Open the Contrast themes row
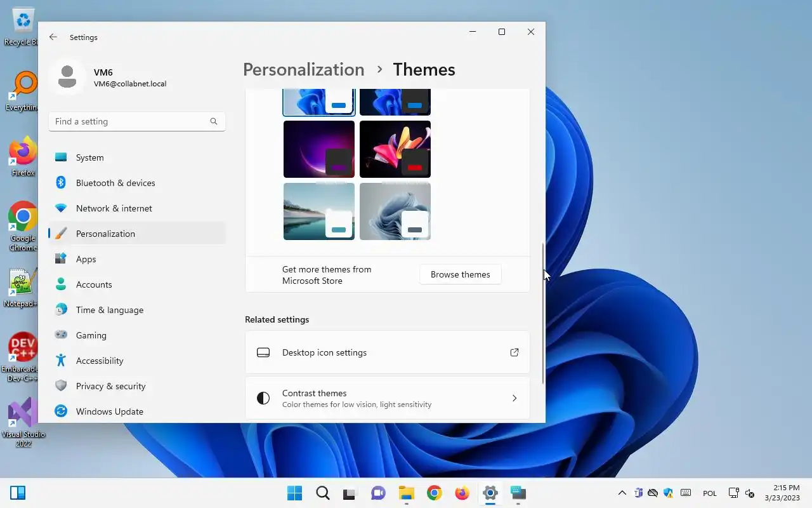 388,398
